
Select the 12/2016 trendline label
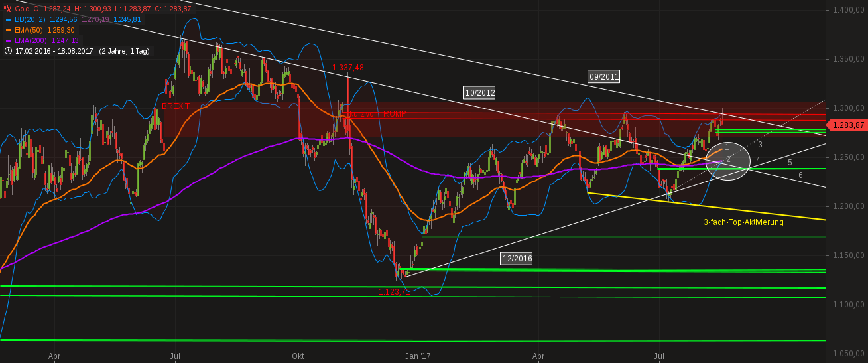pyautogui.click(x=516, y=259)
